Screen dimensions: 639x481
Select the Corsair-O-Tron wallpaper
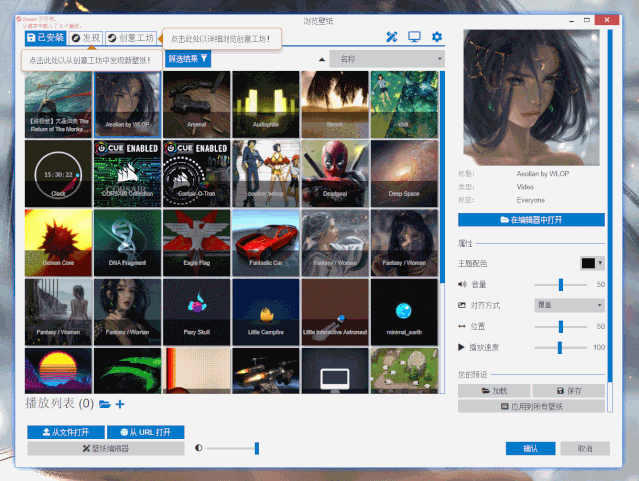[196, 174]
